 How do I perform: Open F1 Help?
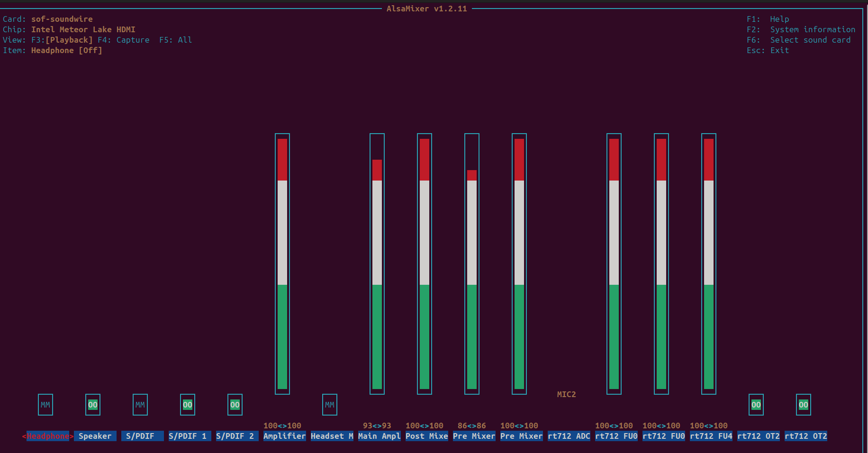pyautogui.click(x=768, y=19)
